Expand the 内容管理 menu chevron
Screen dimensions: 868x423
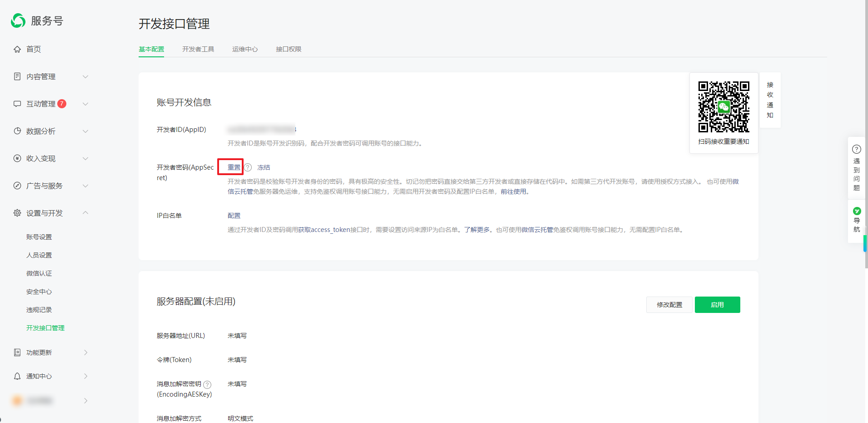[x=85, y=76]
